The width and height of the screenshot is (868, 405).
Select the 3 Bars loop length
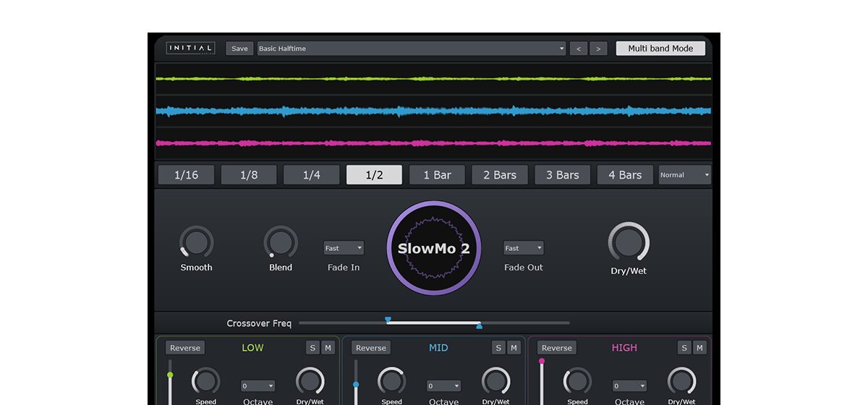point(563,175)
